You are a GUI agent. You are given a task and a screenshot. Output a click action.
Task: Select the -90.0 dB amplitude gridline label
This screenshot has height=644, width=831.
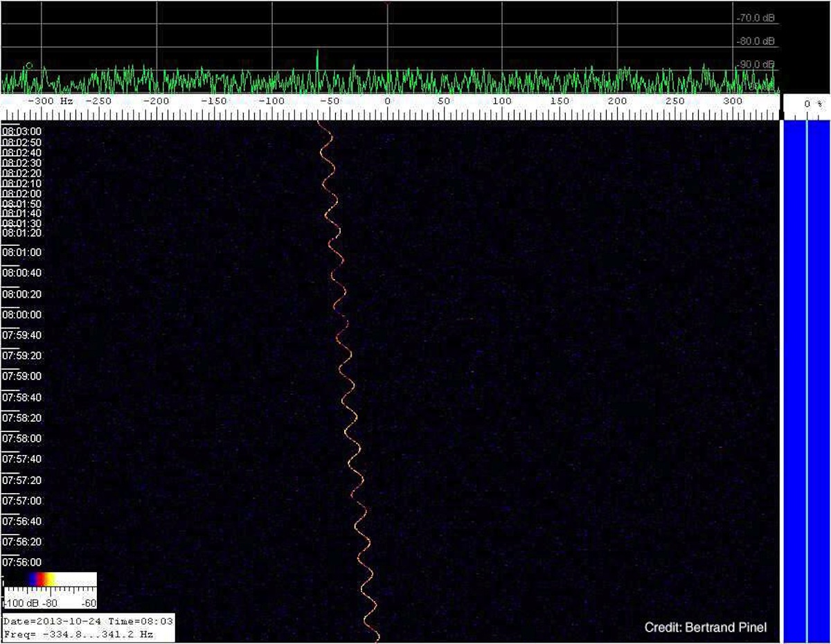point(755,64)
